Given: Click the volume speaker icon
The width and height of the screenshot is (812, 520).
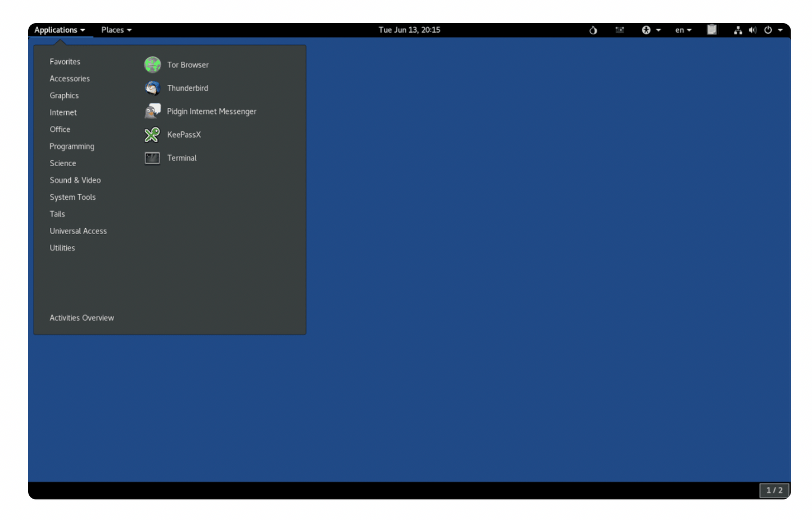Looking at the screenshot, I should [752, 30].
